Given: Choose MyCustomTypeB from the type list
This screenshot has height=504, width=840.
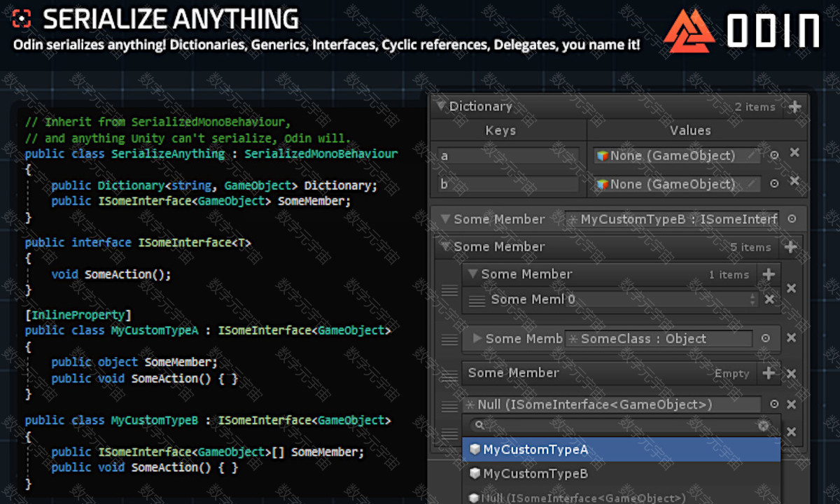Looking at the screenshot, I should 621,474.
